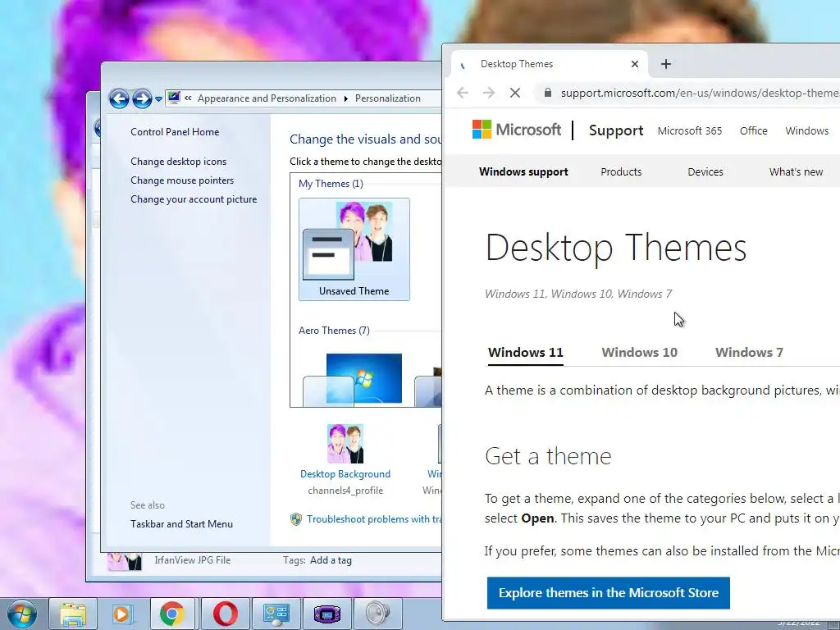Open Troubleshoot problems with transparency link

pyautogui.click(x=374, y=519)
